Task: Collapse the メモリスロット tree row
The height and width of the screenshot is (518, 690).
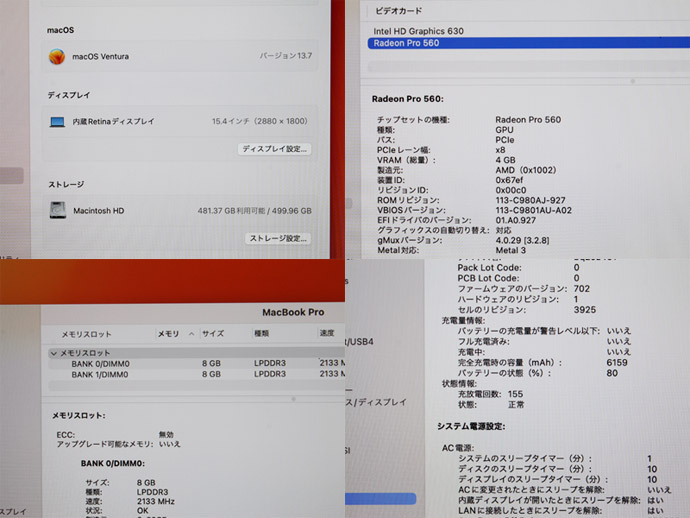Action: coord(54,353)
